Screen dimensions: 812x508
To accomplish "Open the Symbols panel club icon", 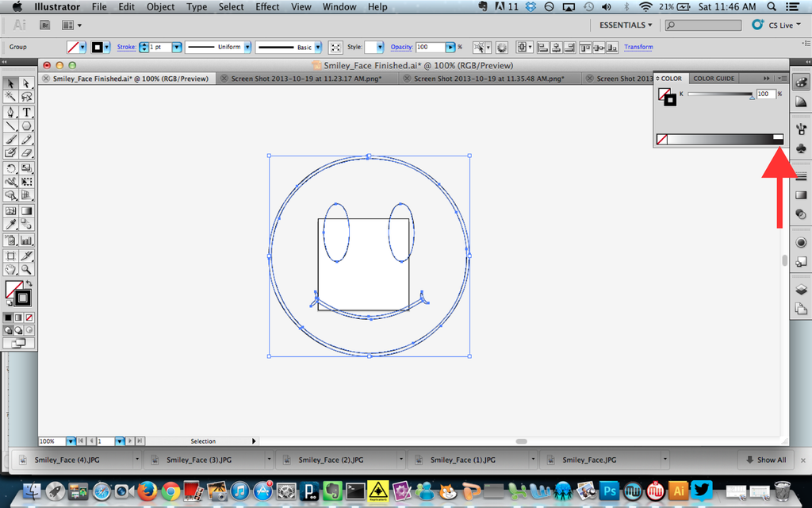I will tap(801, 148).
